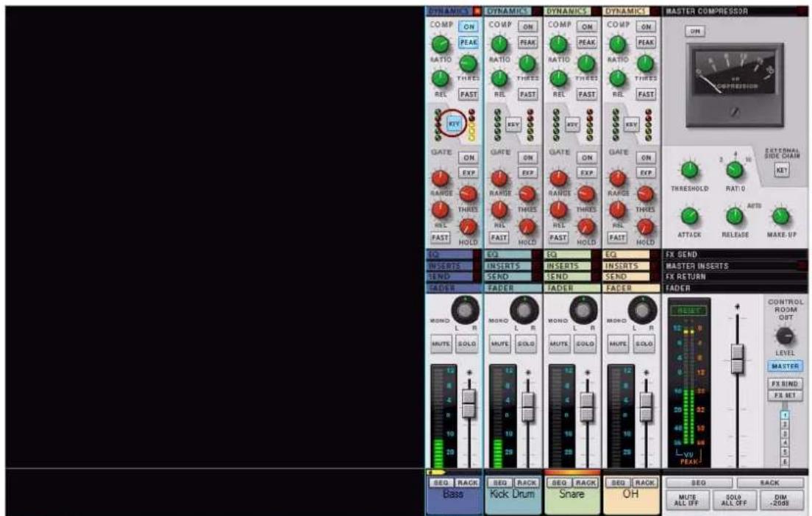Switch on the Master Compressor ON button
The height and width of the screenshot is (516, 812).
pyautogui.click(x=695, y=31)
